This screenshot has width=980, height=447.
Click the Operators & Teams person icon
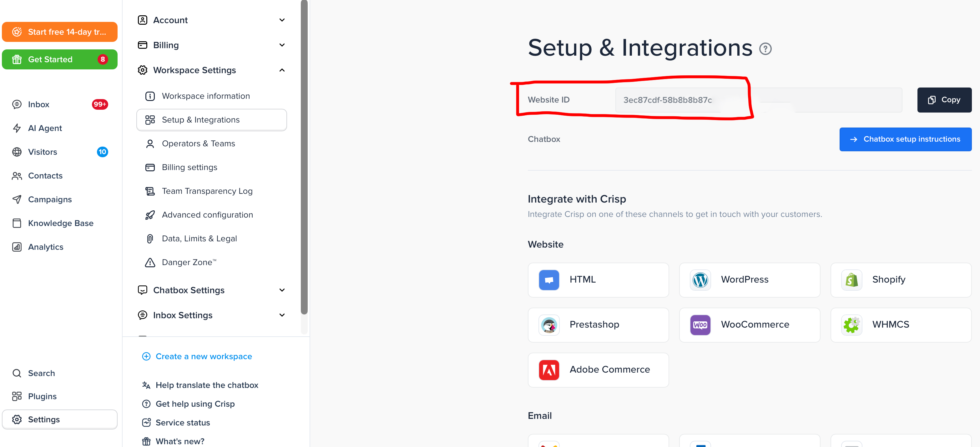tap(150, 144)
